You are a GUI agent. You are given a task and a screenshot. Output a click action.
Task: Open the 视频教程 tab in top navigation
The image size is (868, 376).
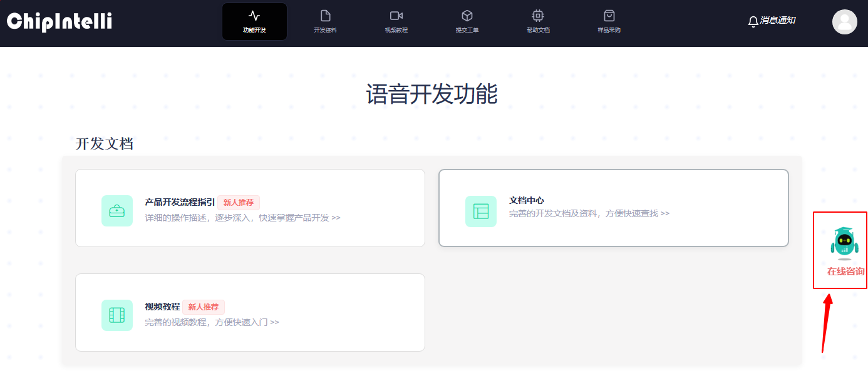(396, 21)
